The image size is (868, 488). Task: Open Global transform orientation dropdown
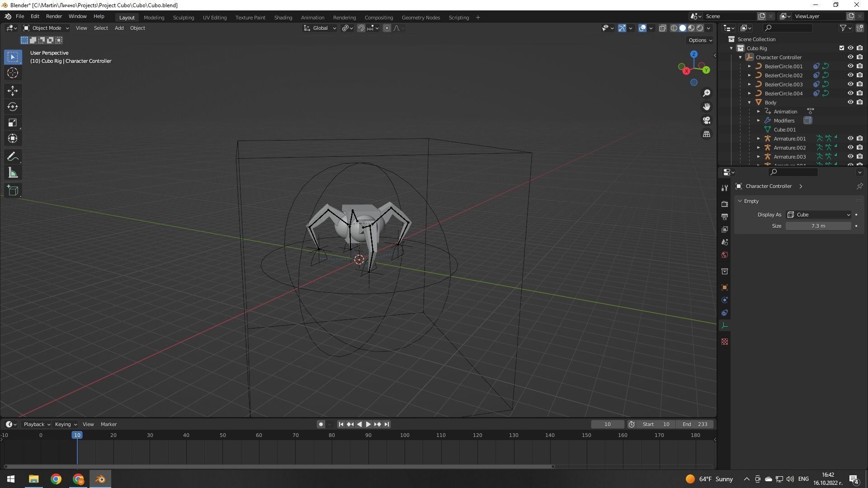(320, 28)
